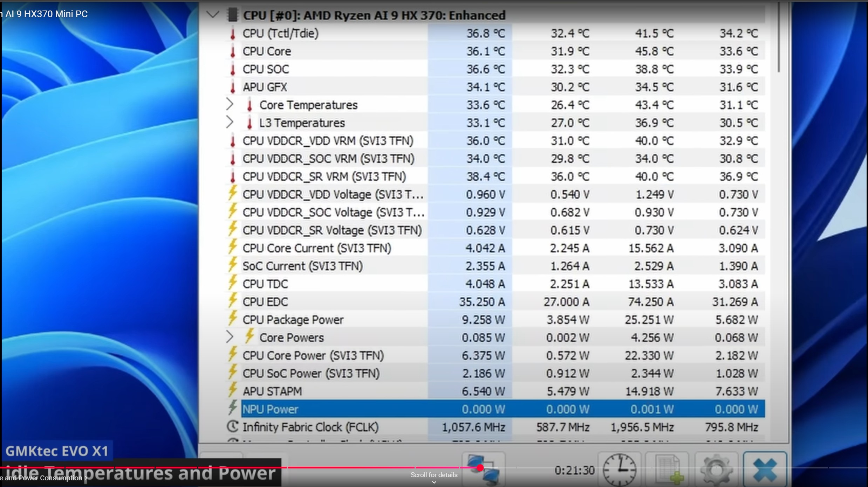Viewport: 868px width, 487px height.
Task: Click lightning icon beside CPU TDC
Action: click(233, 282)
